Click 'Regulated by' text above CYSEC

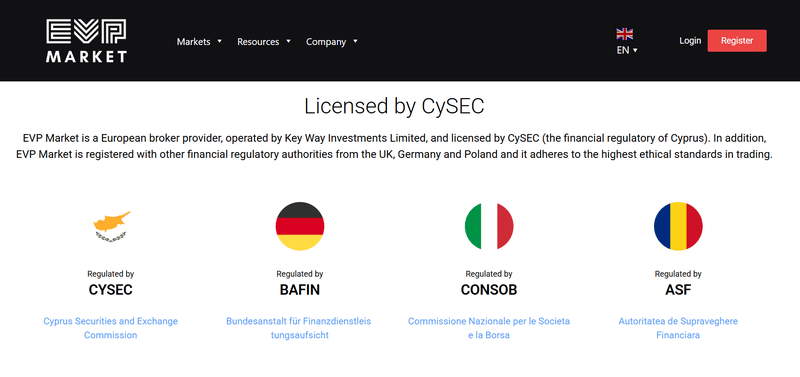click(x=111, y=274)
